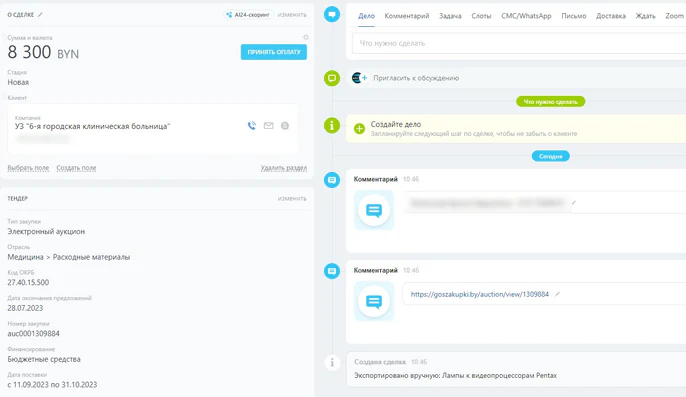Click the speech bubble beside the goszakupki link
The height and width of the screenshot is (397, 686).
tap(374, 302)
